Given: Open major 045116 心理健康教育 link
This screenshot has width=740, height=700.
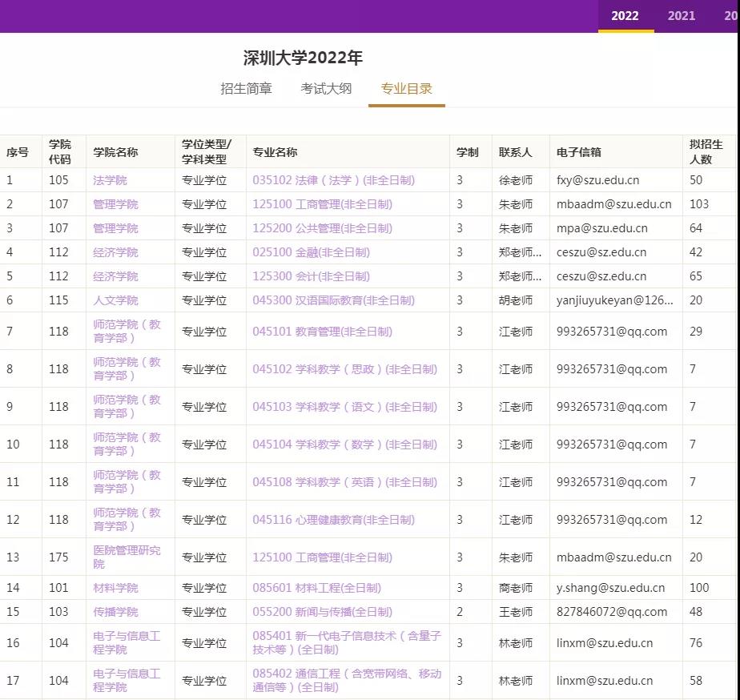Looking at the screenshot, I should coord(333,520).
